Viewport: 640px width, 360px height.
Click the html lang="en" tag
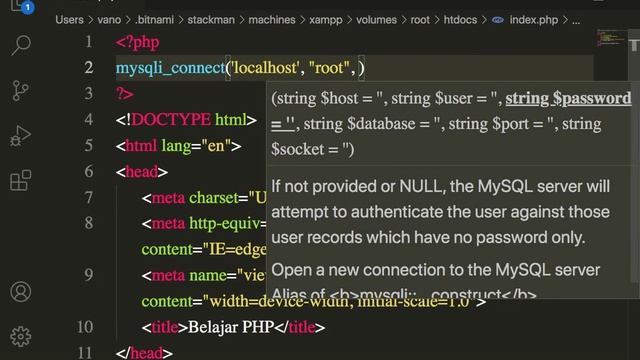tap(178, 146)
